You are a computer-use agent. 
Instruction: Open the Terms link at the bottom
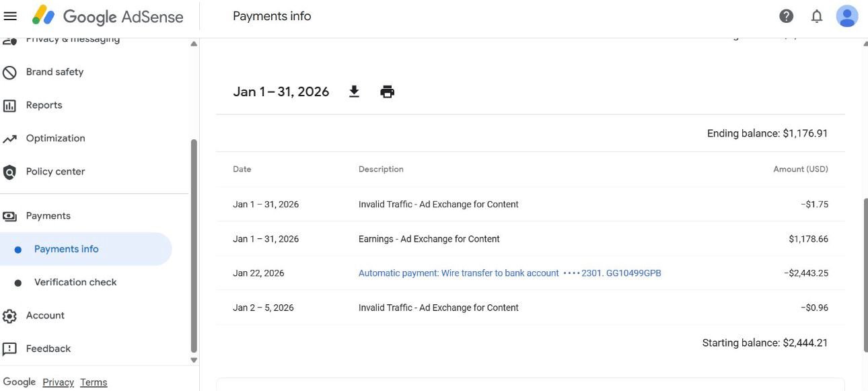coord(94,382)
